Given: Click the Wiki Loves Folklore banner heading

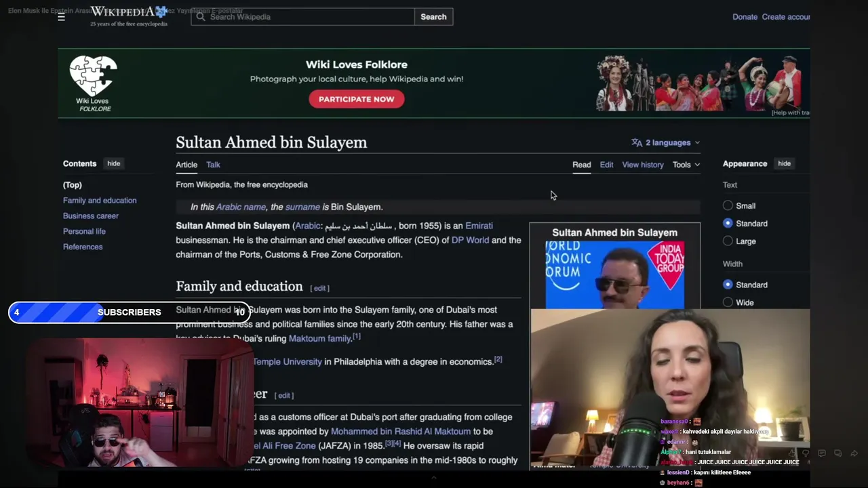Looking at the screenshot, I should pos(356,64).
